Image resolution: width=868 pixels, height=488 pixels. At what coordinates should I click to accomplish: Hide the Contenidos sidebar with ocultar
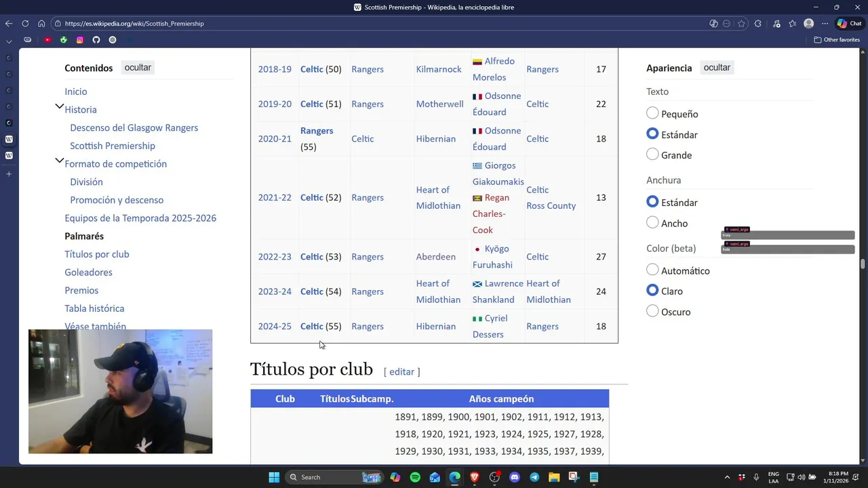138,67
